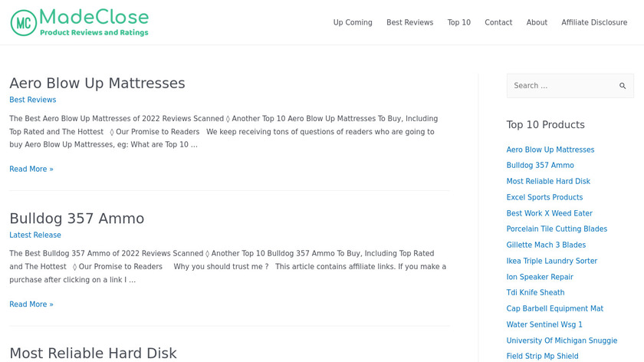644x362 pixels.
Task: Go to the Top 10 page
Action: point(459,23)
